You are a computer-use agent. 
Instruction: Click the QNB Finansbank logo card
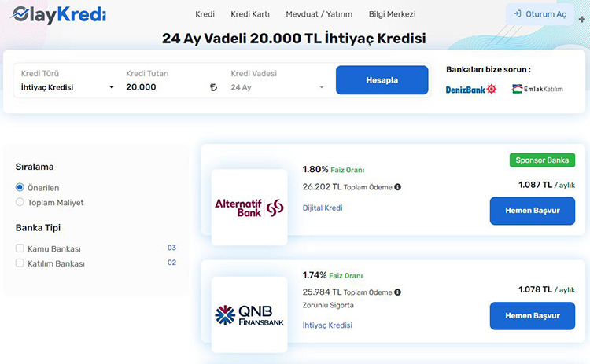[x=249, y=314]
